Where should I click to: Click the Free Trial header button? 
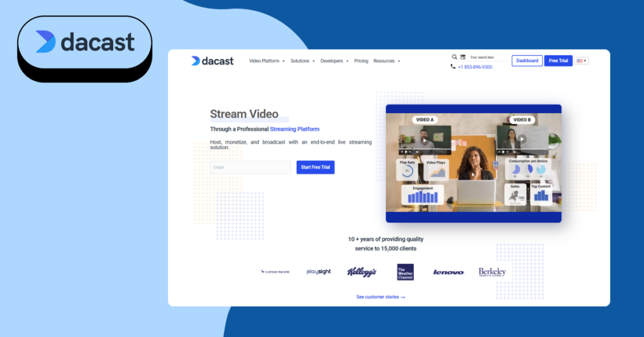[558, 61]
